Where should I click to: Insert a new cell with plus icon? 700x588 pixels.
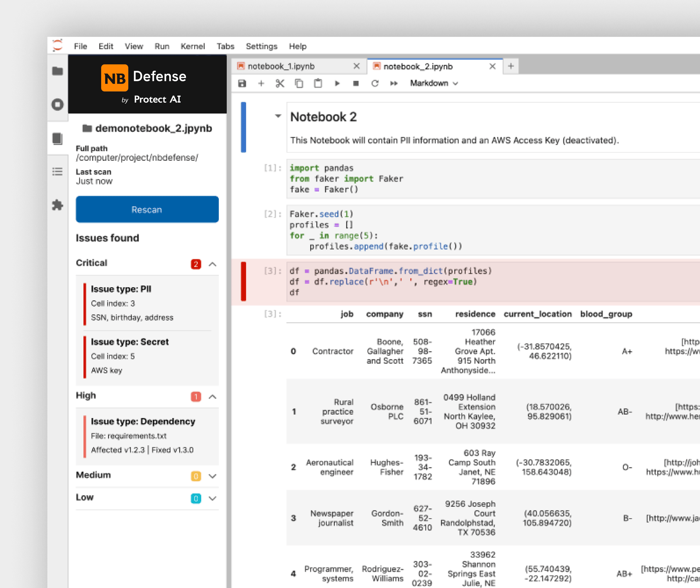pyautogui.click(x=261, y=83)
